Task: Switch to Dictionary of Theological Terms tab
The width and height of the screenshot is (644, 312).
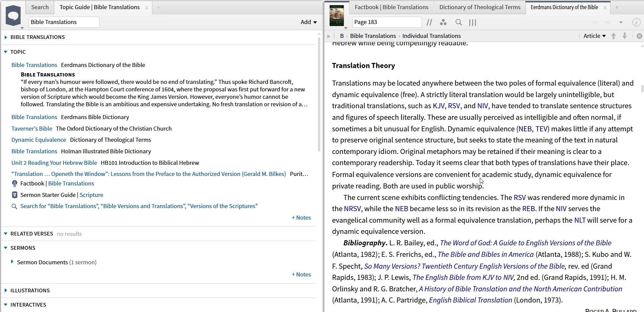Action: [x=480, y=7]
